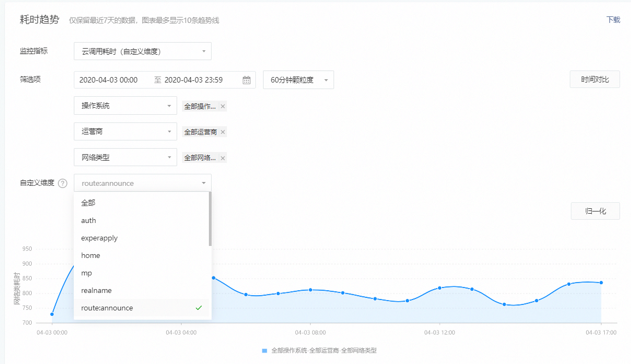Remove the 全部运营商 filter tag

(x=223, y=132)
